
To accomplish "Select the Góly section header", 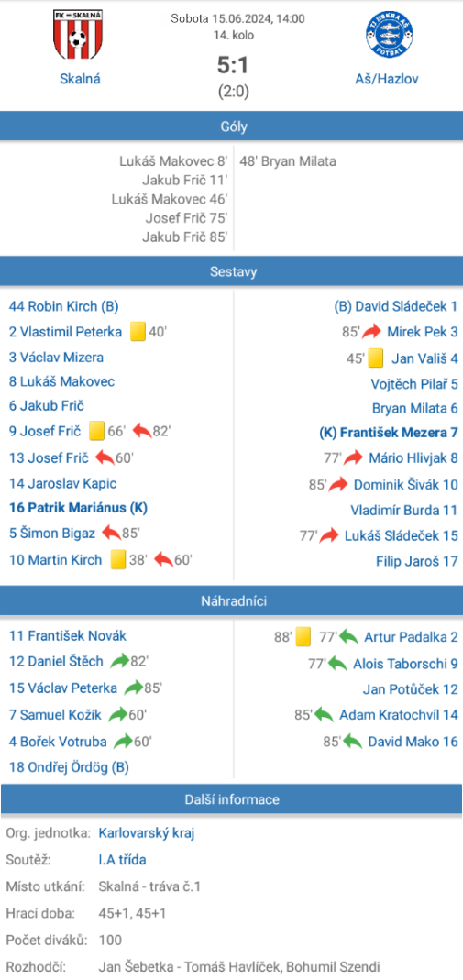I will coord(231,127).
